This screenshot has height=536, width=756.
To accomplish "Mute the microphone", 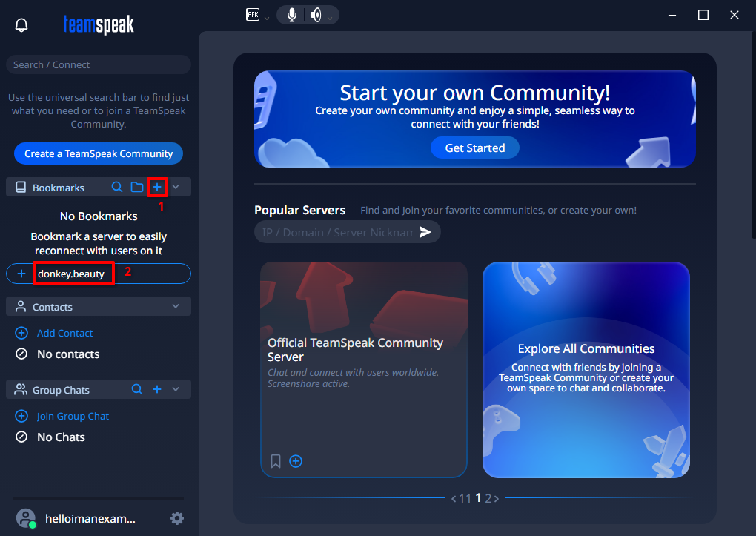I will (x=292, y=15).
